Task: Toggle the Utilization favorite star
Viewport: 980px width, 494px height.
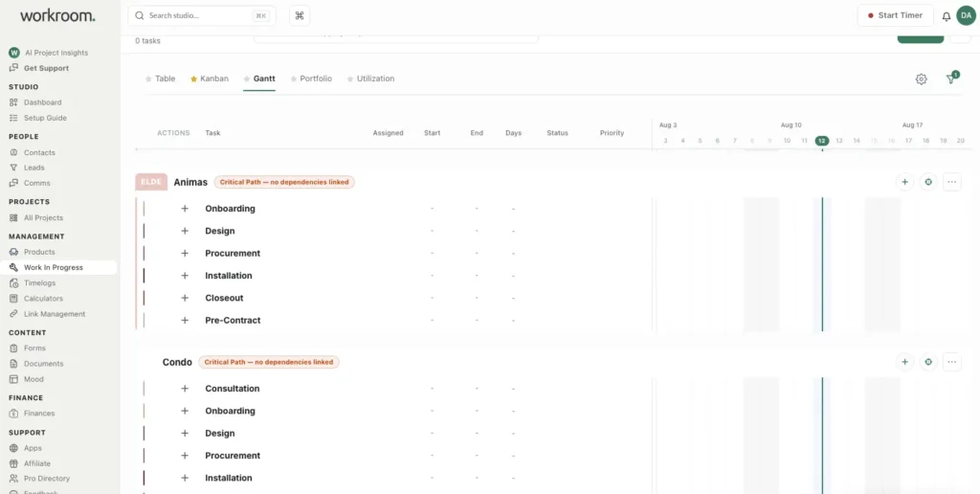Action: (350, 79)
